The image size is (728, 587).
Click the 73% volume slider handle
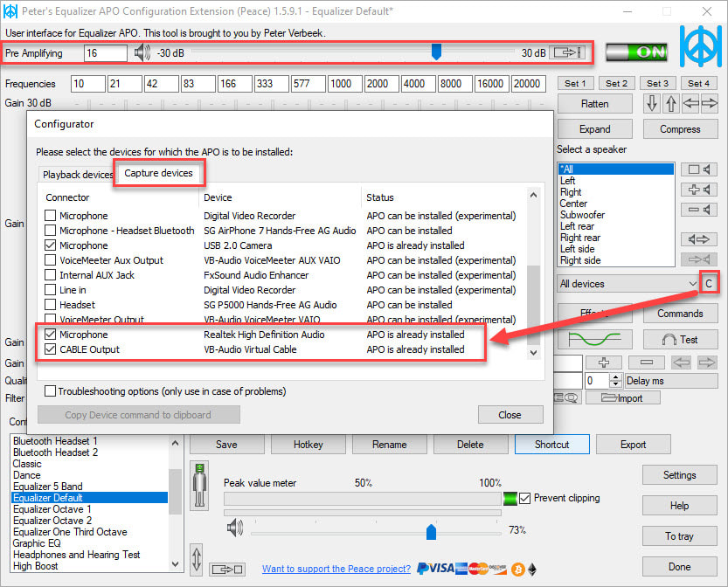[x=431, y=532]
